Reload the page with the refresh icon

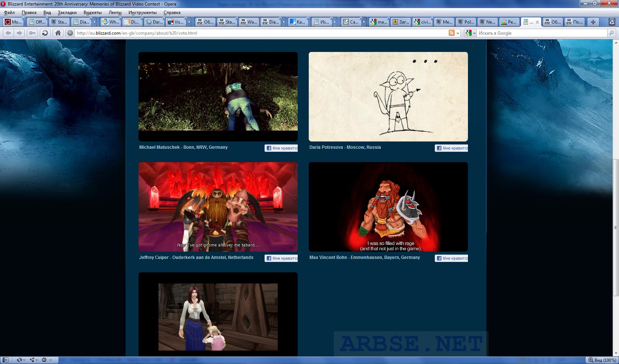[x=45, y=33]
